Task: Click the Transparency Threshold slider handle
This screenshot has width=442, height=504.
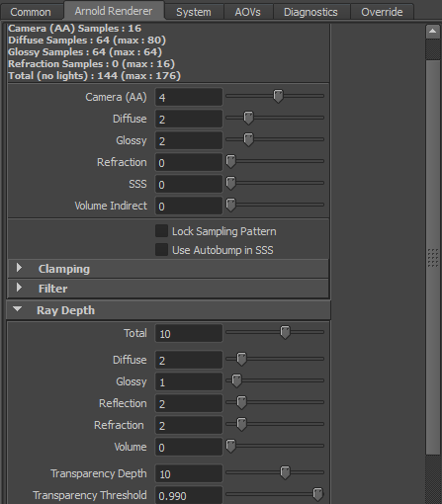Action: tap(317, 494)
